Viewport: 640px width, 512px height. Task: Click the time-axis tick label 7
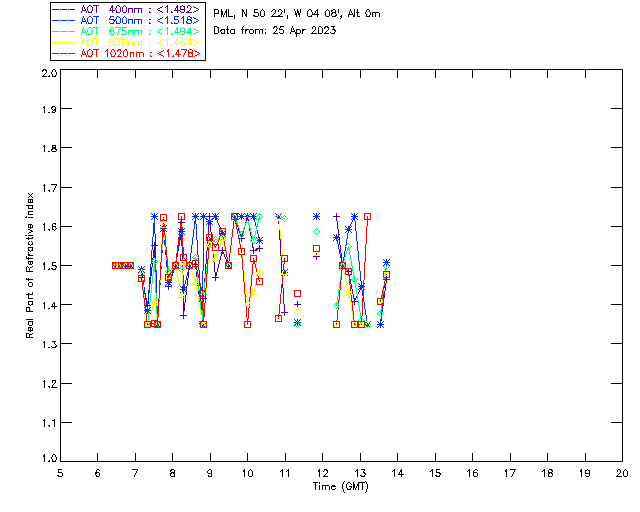tap(135, 473)
